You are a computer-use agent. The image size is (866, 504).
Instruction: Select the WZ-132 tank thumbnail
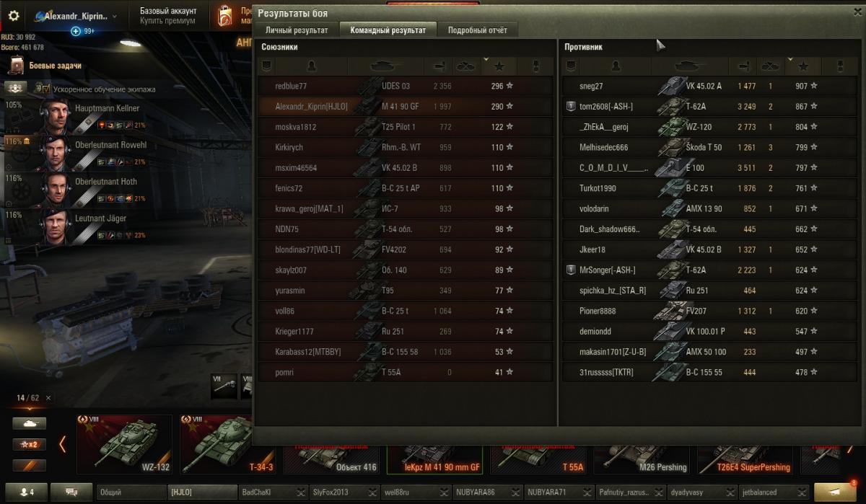click(x=124, y=444)
